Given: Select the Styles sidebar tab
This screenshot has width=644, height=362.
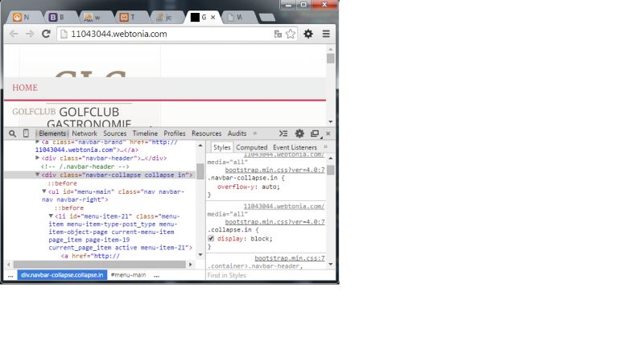Looking at the screenshot, I should [x=222, y=147].
